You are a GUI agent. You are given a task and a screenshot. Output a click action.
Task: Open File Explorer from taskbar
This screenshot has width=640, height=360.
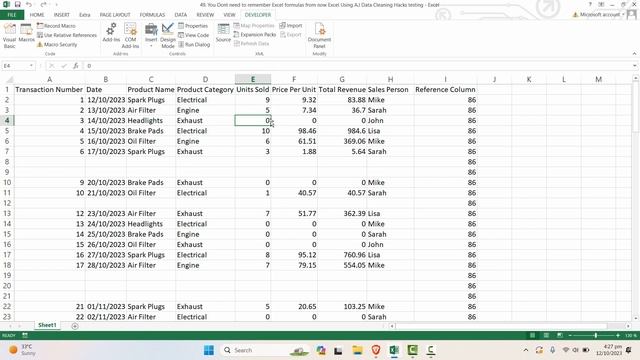358,350
